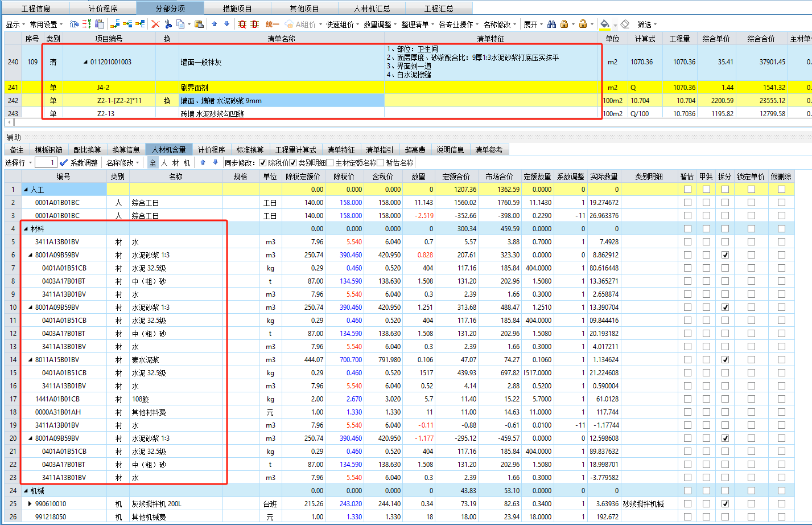Open fill color dropdown arrow beside paint bucket
Viewport: 812px width, 525px height.
tap(615, 24)
